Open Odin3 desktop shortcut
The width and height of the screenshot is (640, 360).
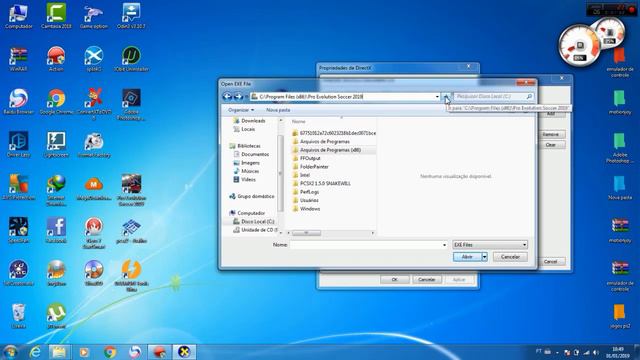click(x=131, y=16)
